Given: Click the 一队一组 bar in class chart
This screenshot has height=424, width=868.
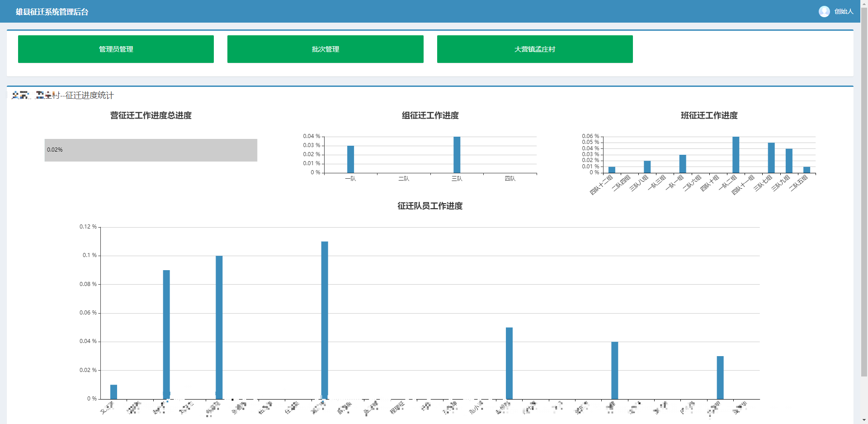Looking at the screenshot, I should point(683,164).
